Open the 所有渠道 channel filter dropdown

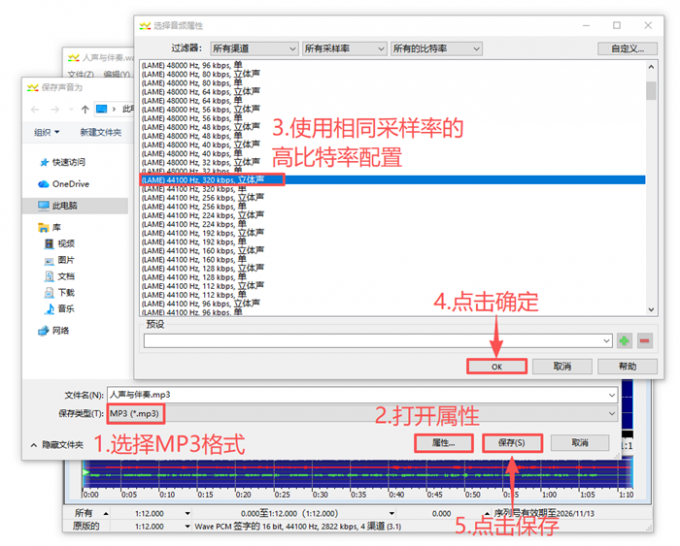254,49
